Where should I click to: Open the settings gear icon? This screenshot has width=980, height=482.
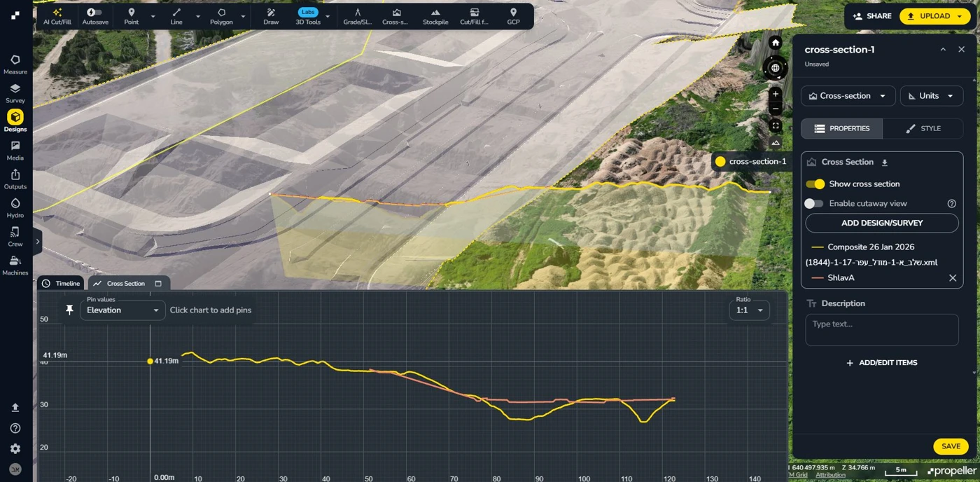coord(15,448)
